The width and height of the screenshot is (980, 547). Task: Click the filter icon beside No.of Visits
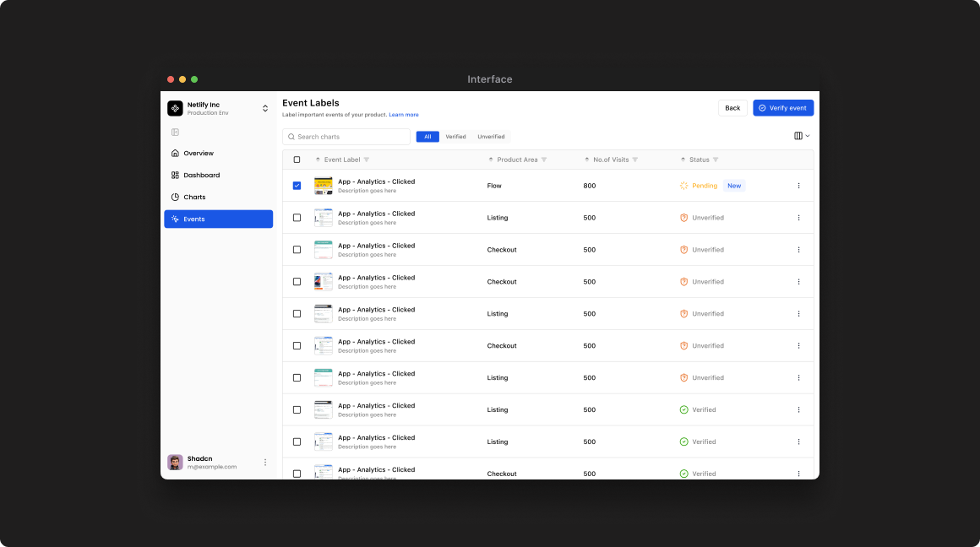tap(635, 160)
